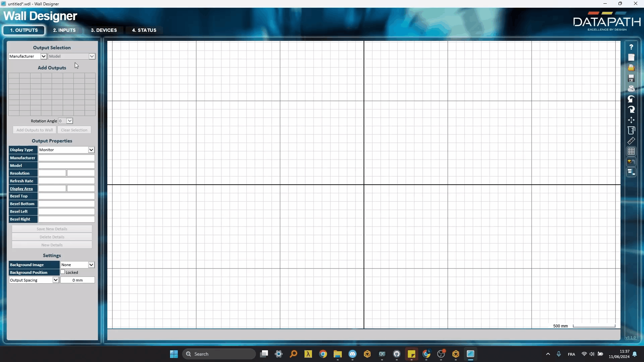The width and height of the screenshot is (644, 362).
Task: Click the Bezel Left input field
Action: (x=66, y=212)
